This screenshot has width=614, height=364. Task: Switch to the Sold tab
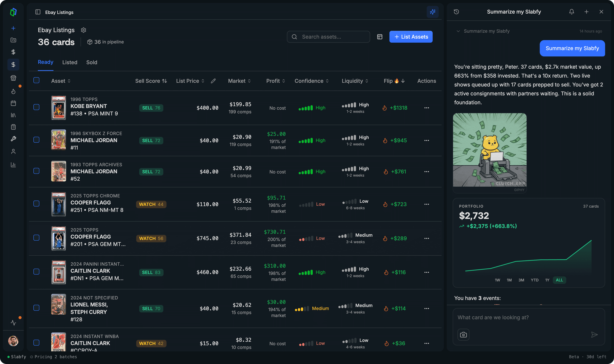(x=91, y=62)
